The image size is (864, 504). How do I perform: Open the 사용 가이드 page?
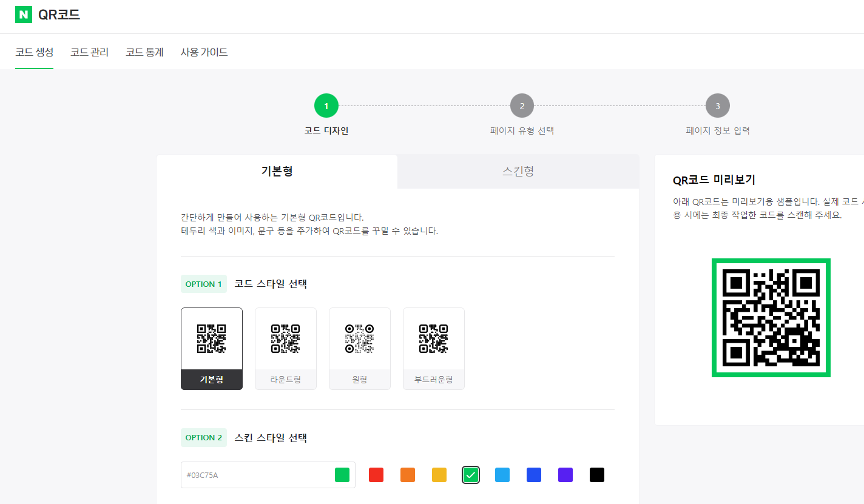(x=204, y=52)
